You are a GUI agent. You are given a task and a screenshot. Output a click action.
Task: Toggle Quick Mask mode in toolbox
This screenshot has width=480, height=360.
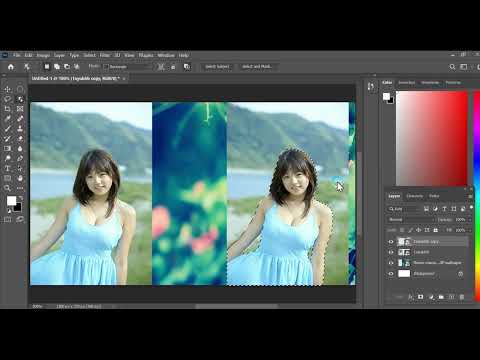8,219
